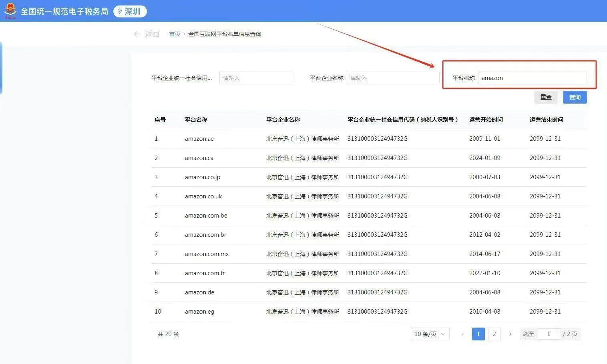
Task: Select the amazon.co.uk platform name cell
Action: click(x=203, y=196)
